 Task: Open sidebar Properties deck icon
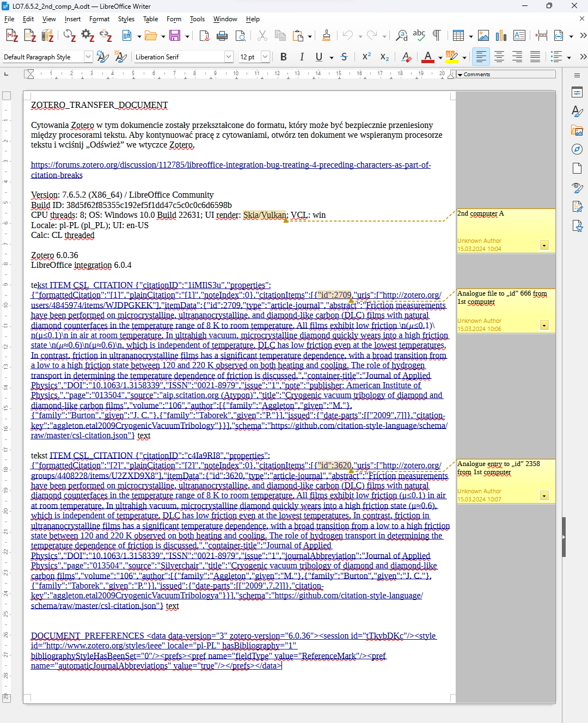[x=577, y=92]
